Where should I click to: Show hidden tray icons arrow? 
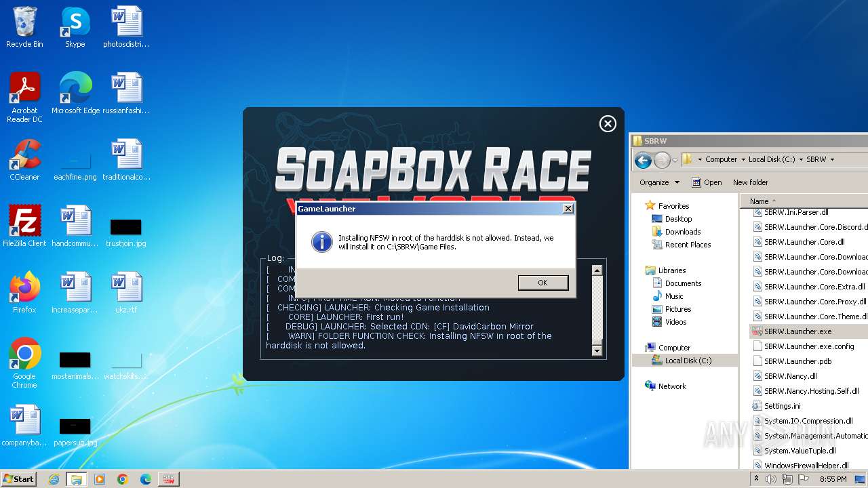[x=757, y=479]
